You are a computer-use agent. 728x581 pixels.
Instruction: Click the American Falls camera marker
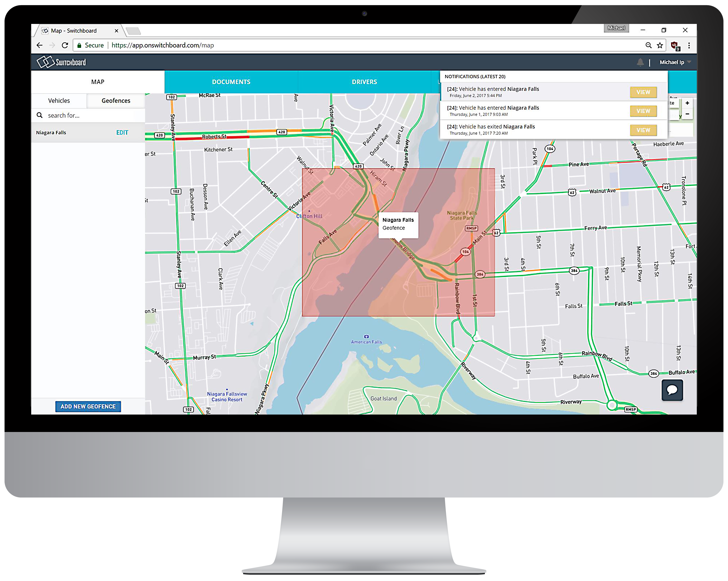[x=366, y=337]
